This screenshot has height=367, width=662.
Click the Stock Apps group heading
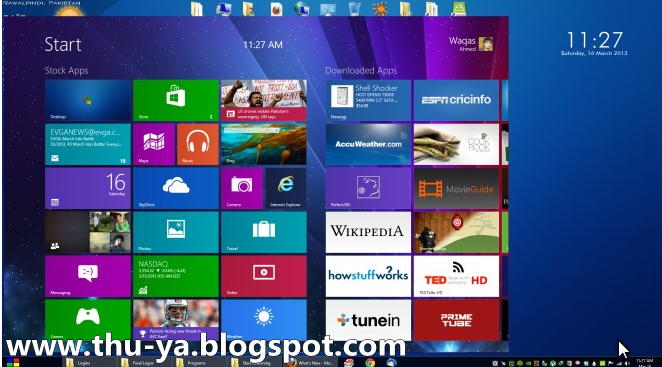(x=66, y=71)
